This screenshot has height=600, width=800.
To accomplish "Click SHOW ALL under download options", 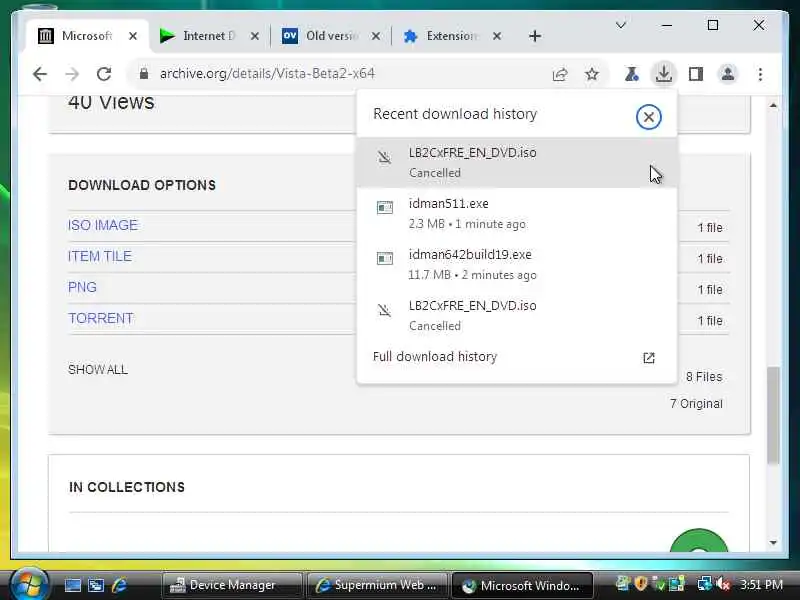I will (x=97, y=369).
